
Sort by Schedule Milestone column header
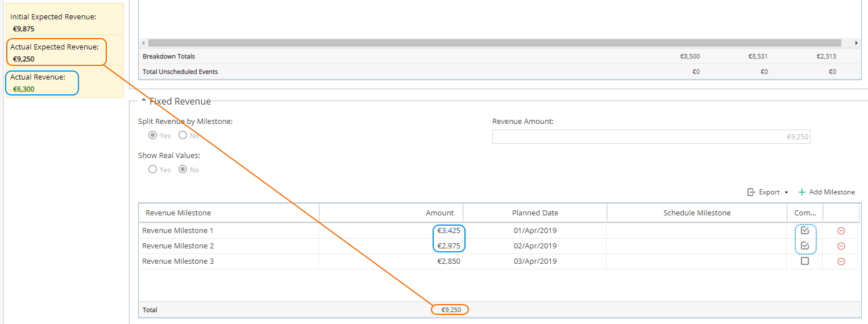pyautogui.click(x=697, y=213)
